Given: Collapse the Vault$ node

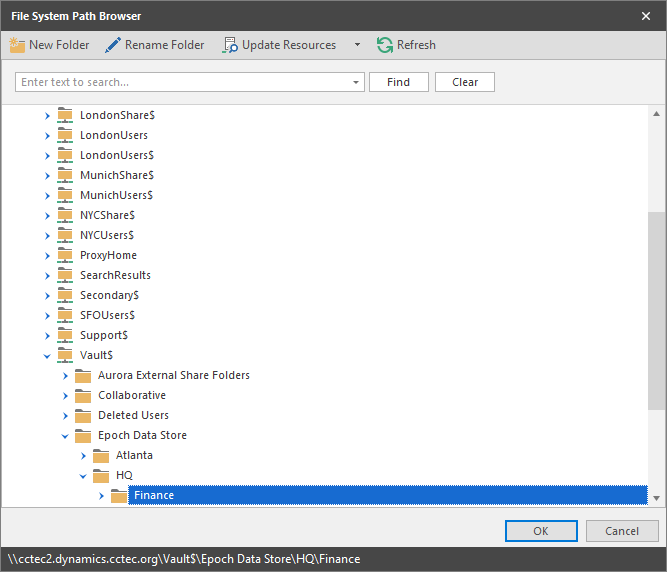Looking at the screenshot, I should pyautogui.click(x=47, y=356).
